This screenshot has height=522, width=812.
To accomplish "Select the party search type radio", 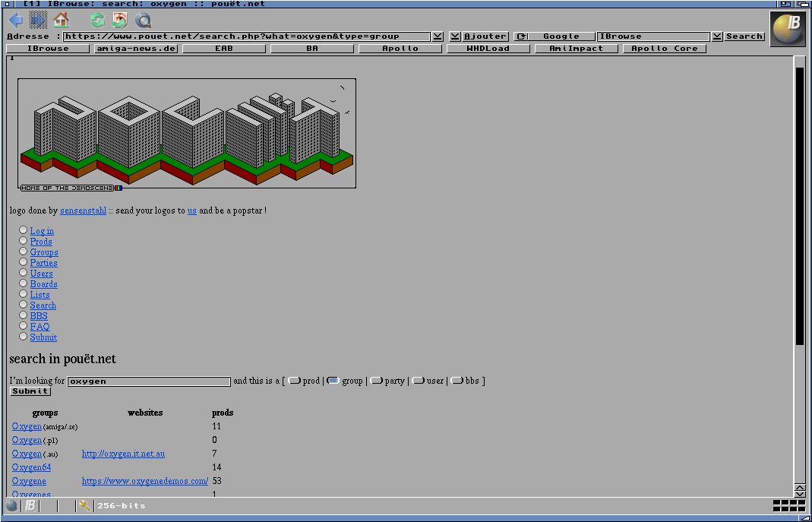I will (x=377, y=381).
